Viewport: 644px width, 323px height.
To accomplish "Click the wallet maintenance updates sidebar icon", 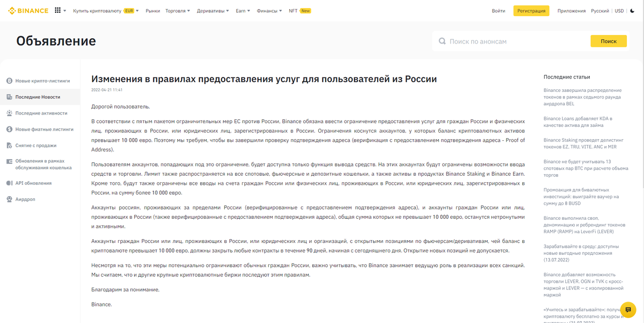I will click(x=9, y=161).
